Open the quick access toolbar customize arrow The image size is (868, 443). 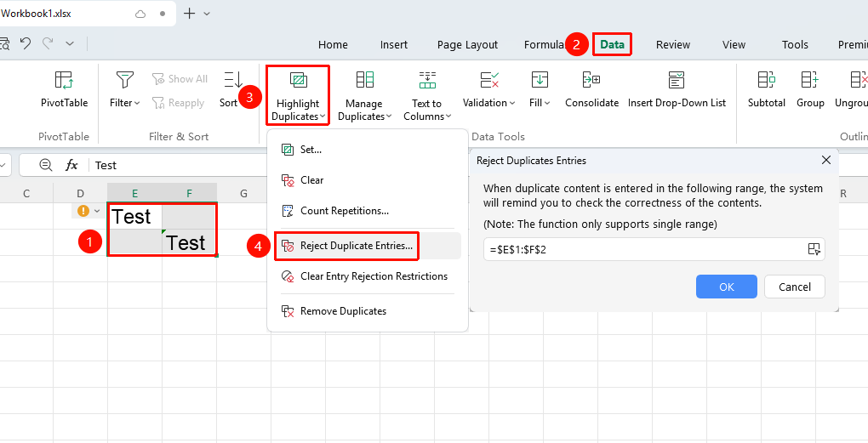pos(70,43)
